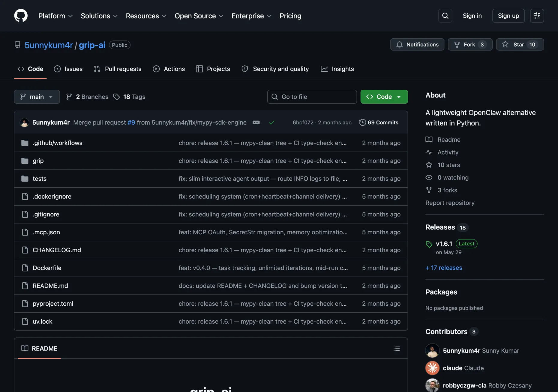Open grip-ai repository name link
The height and width of the screenshot is (392, 558).
click(x=92, y=45)
